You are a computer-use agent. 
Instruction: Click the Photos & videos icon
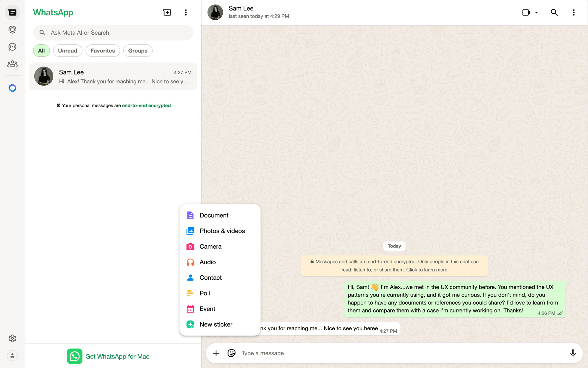click(x=190, y=231)
